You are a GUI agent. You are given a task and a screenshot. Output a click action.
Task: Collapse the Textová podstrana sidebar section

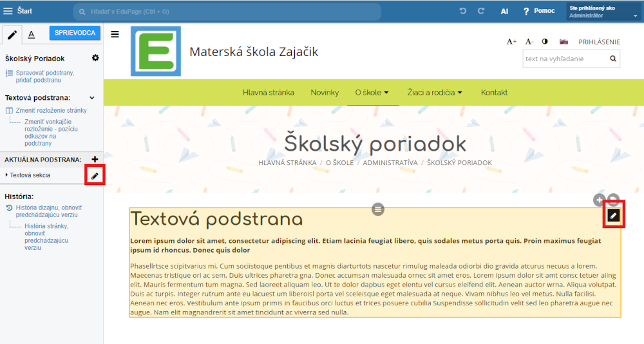tap(92, 98)
